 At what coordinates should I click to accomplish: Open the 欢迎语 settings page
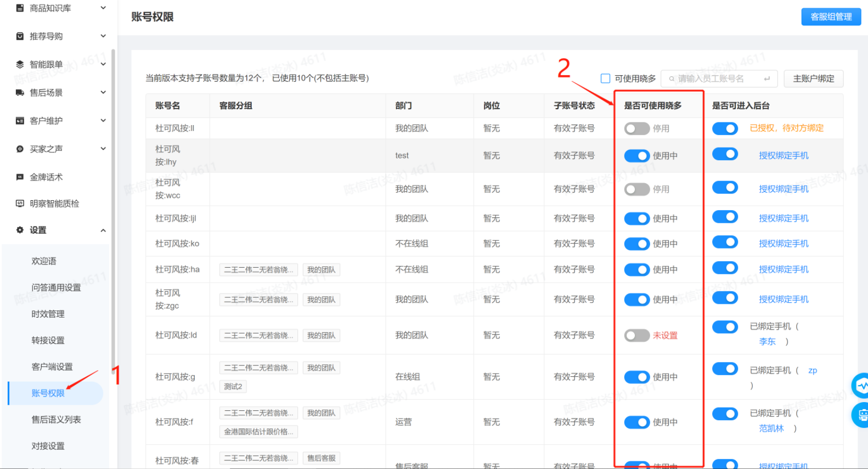pyautogui.click(x=44, y=261)
